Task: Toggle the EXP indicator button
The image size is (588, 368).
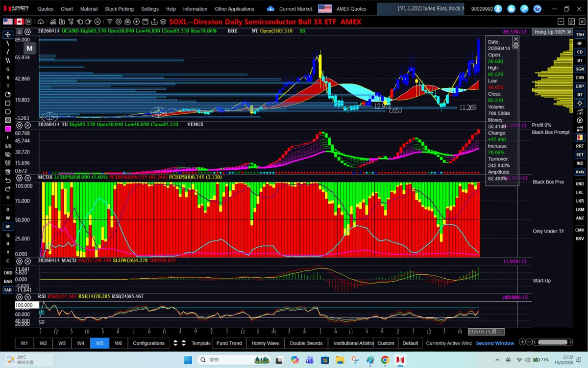Action: click(580, 86)
